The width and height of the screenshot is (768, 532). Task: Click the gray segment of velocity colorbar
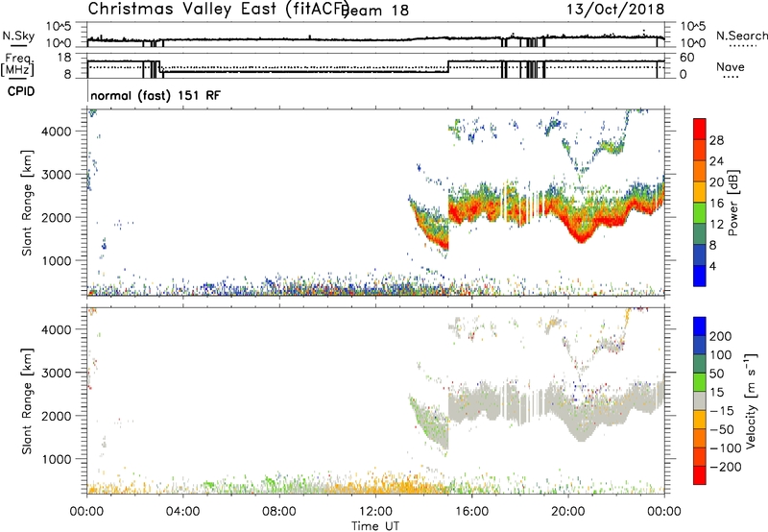coord(700,401)
